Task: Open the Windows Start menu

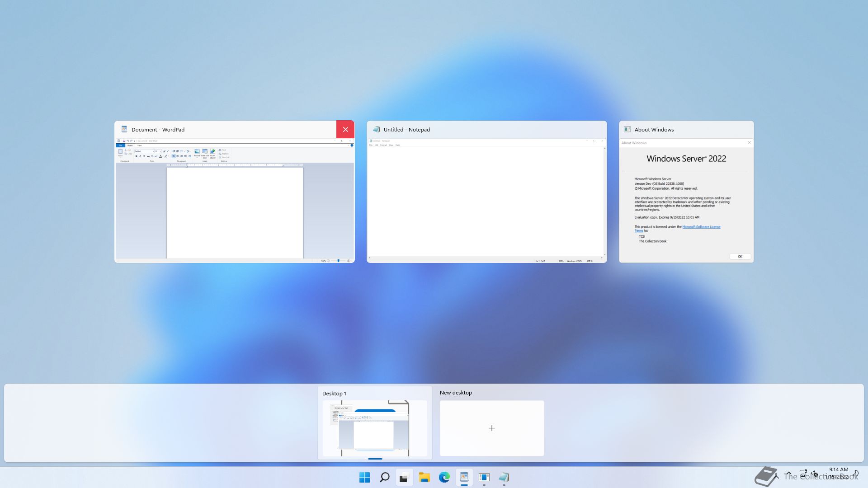Action: [x=364, y=477]
